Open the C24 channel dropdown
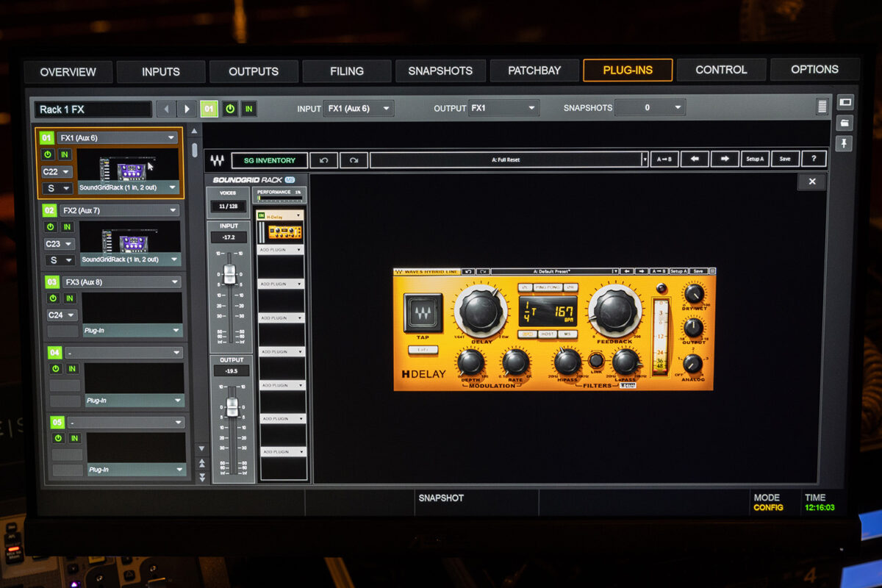 tap(61, 315)
